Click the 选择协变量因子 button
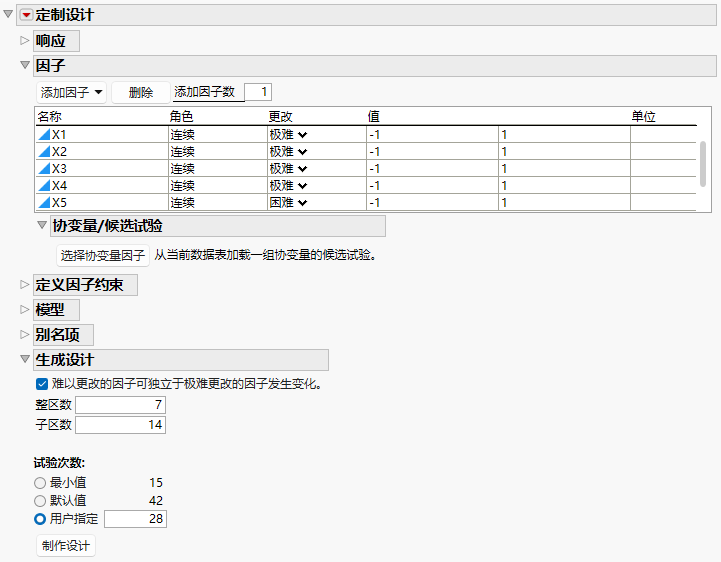Image resolution: width=721 pixels, height=562 pixels. [x=103, y=255]
